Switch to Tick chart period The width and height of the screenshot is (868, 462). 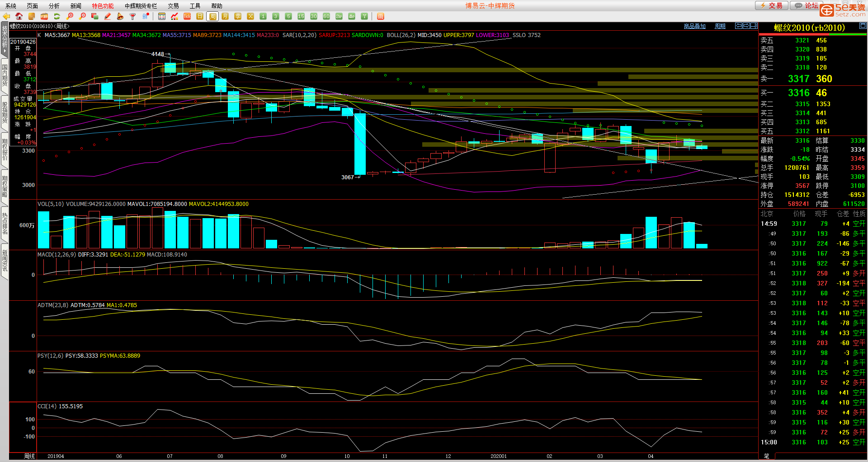click(x=187, y=16)
